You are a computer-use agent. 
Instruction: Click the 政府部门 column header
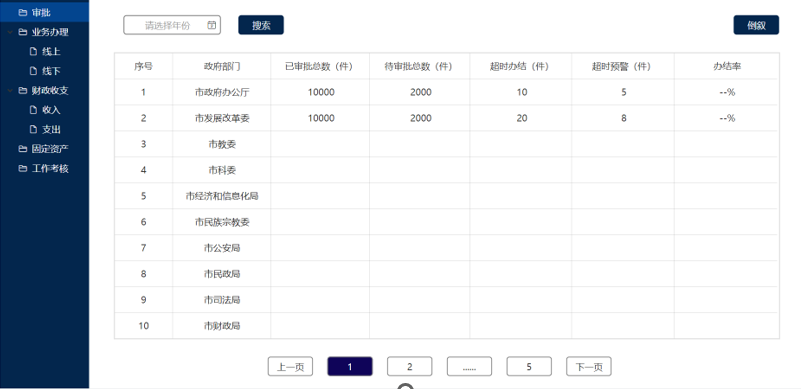222,66
